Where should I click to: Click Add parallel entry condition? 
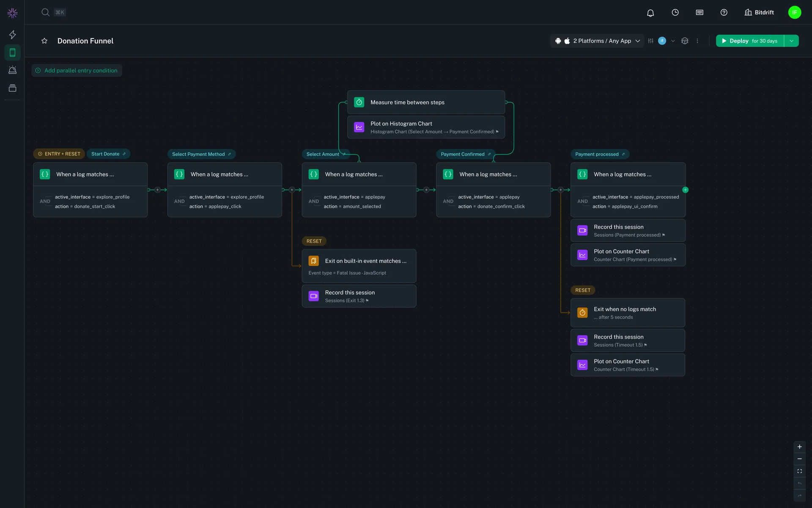77,71
